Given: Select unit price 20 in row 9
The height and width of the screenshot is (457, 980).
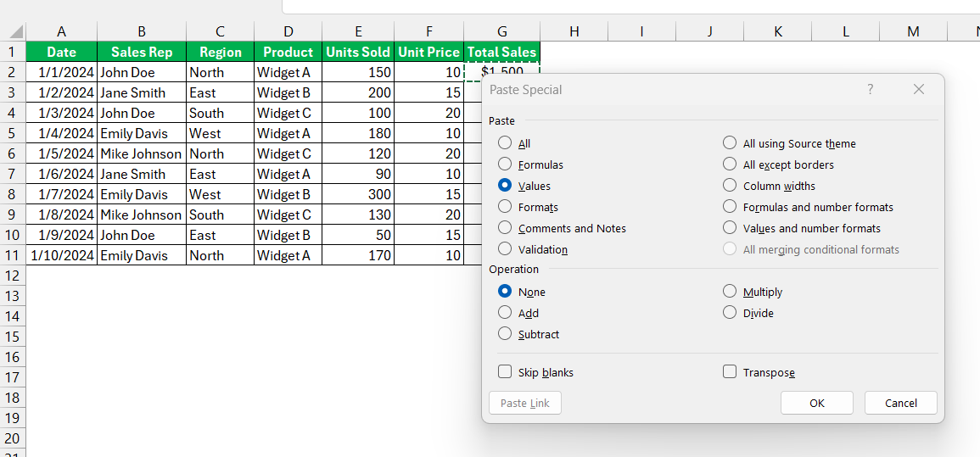Looking at the screenshot, I should 429,215.
